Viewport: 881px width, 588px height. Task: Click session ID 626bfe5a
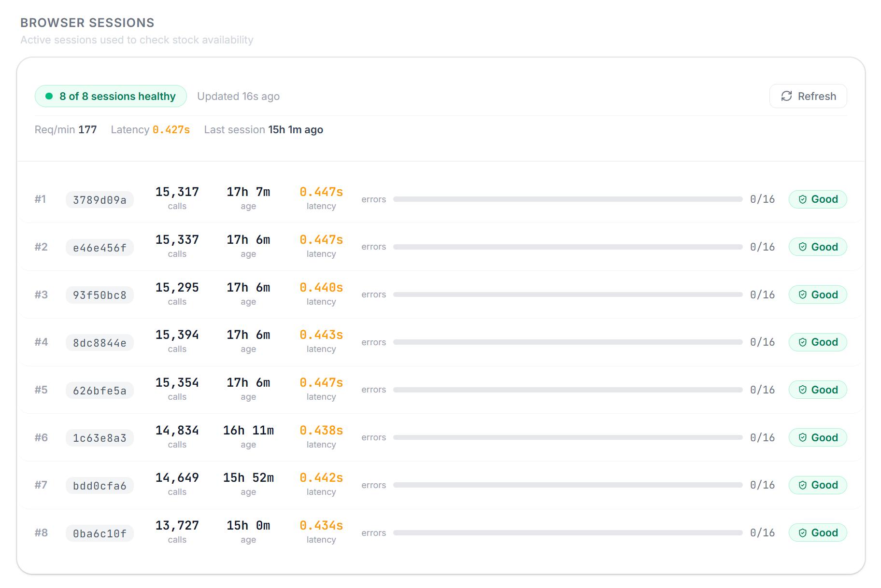99,391
